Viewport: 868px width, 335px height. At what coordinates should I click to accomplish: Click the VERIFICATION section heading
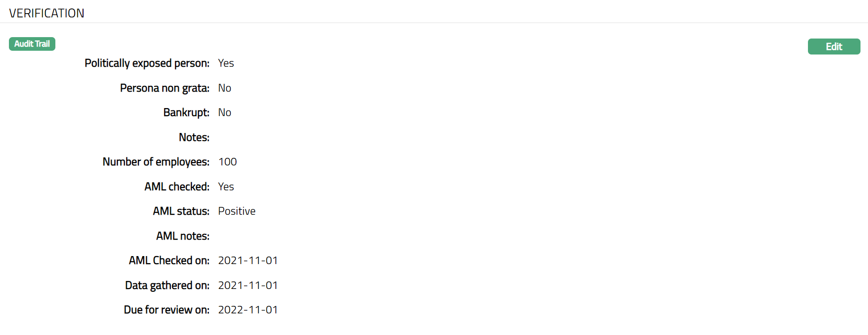pyautogui.click(x=47, y=13)
